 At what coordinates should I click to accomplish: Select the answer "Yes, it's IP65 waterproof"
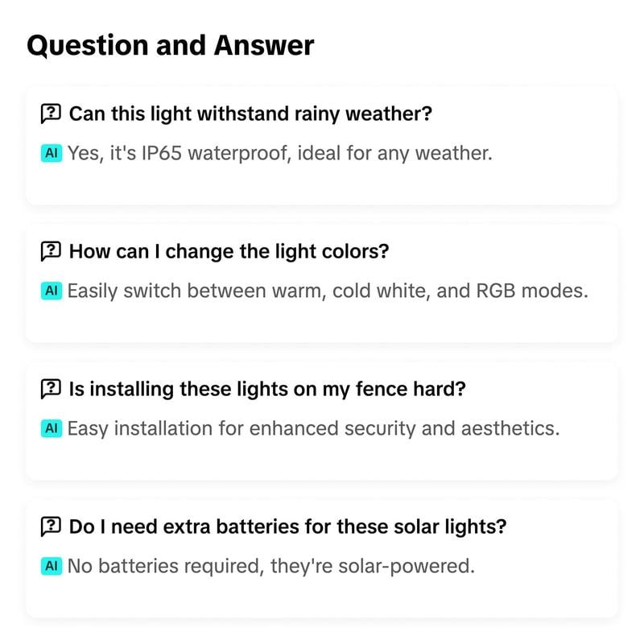279,153
